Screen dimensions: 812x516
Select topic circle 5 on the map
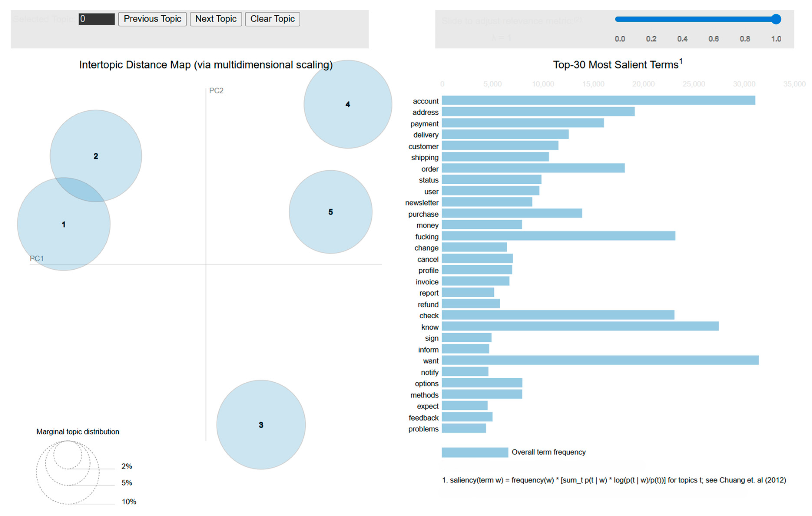331,212
